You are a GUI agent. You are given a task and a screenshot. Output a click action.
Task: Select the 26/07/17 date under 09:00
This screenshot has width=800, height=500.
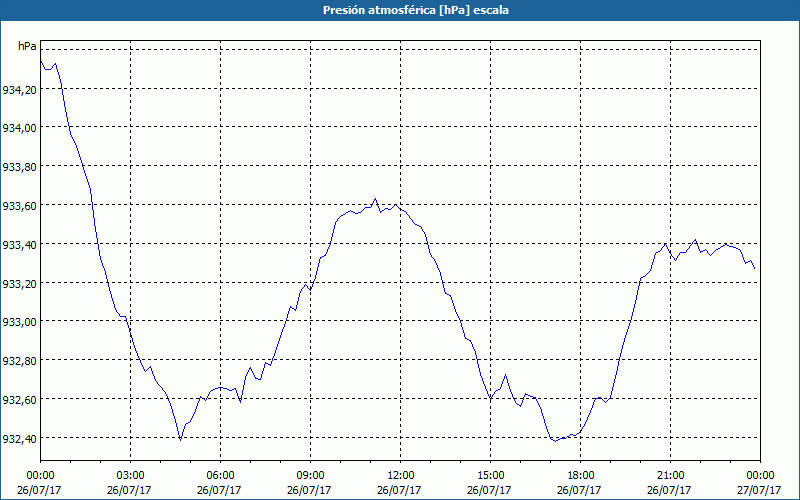tap(309, 490)
